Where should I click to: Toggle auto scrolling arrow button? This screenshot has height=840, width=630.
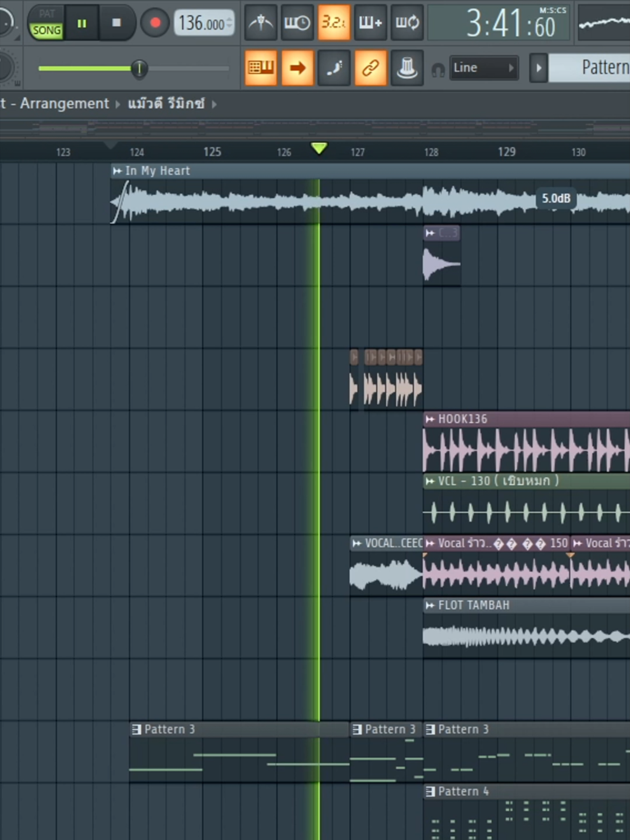[x=297, y=68]
